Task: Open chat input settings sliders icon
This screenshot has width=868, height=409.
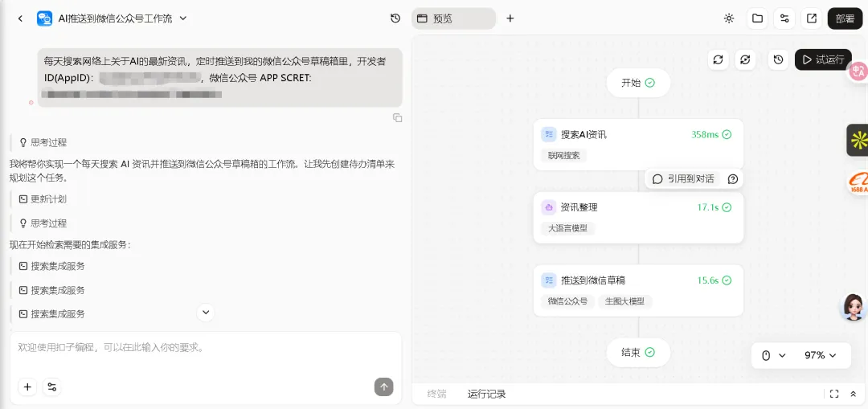Action: coord(52,387)
